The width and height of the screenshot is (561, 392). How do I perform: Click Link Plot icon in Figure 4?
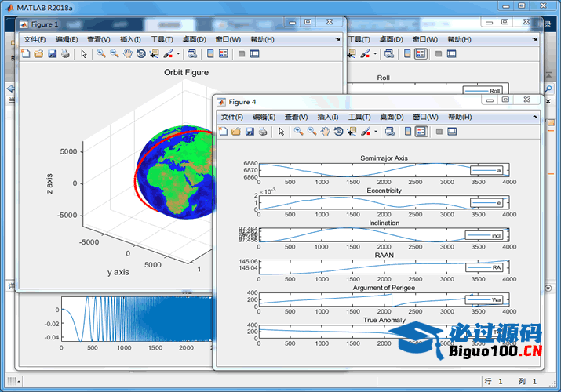(390, 132)
